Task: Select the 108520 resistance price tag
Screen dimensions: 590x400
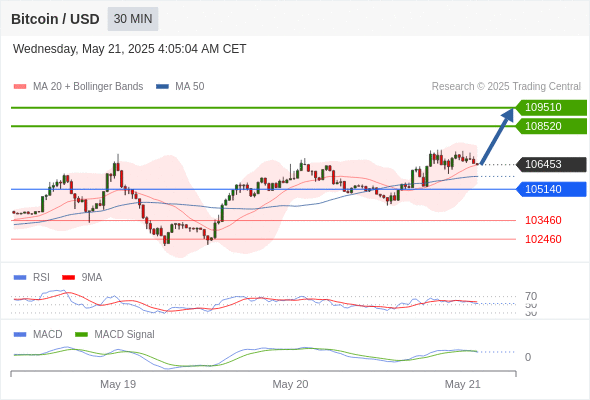Action: (551, 126)
